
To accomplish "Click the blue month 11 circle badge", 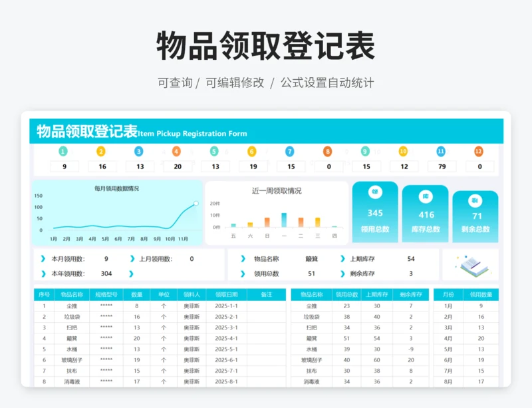I will point(441,151).
